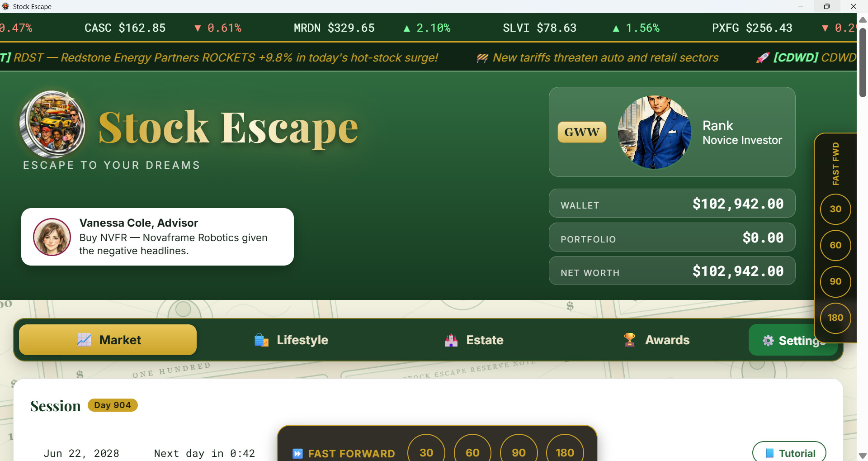The width and height of the screenshot is (868, 461).
Task: Click the Redstone Energy Partners headline
Action: point(219,58)
